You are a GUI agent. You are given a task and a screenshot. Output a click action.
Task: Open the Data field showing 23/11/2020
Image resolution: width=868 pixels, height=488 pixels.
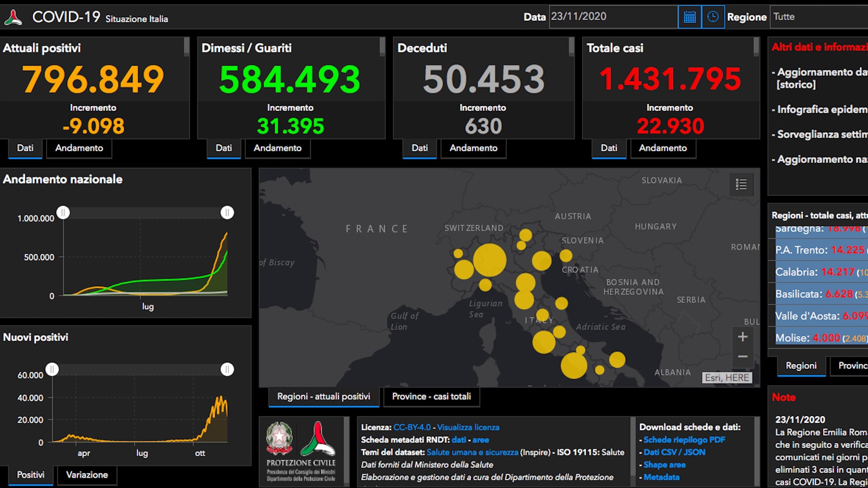613,17
